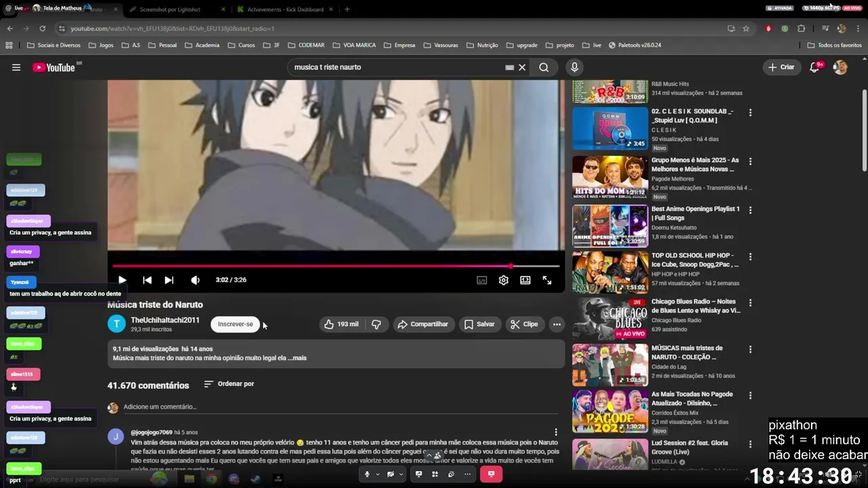Switch player to theater mode
868x488 pixels.
tap(525, 280)
